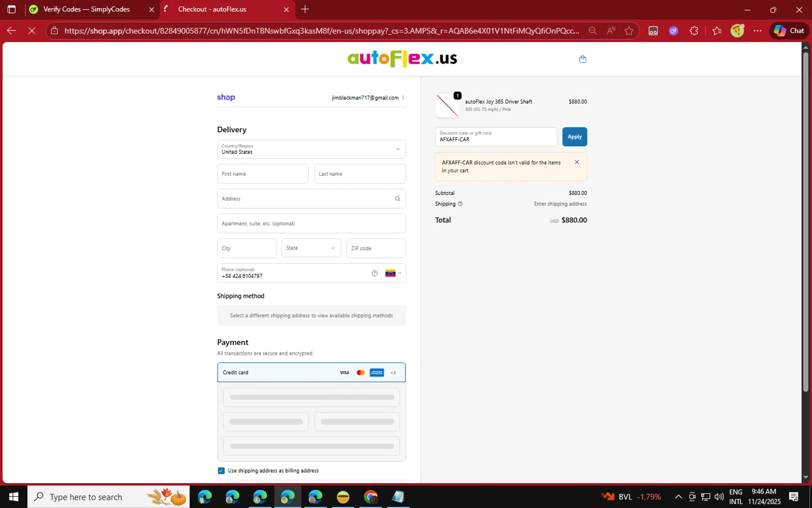The image size is (812, 508).
Task: Stop loading the page
Action: pos(31,31)
